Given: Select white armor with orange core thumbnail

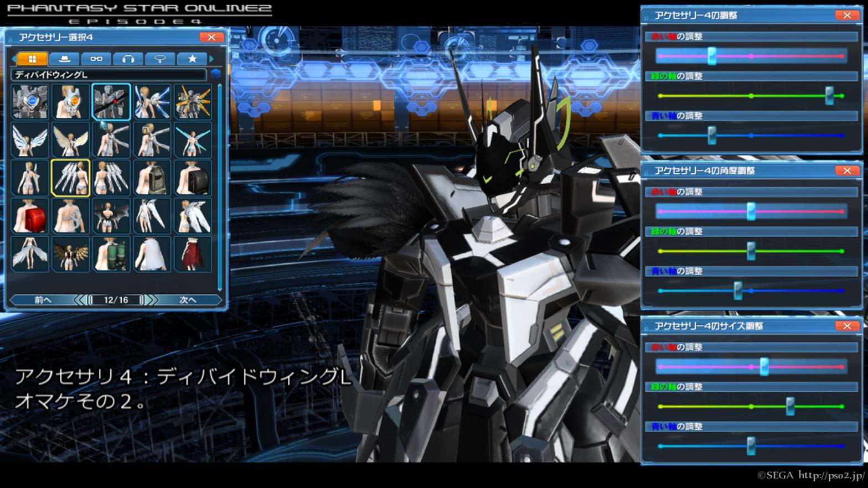Looking at the screenshot, I should 70,102.
